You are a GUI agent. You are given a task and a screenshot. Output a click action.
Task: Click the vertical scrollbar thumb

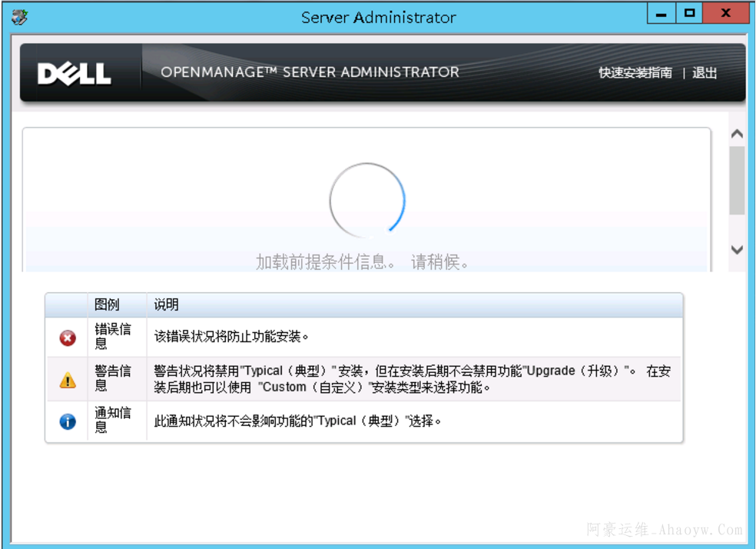[x=737, y=181]
